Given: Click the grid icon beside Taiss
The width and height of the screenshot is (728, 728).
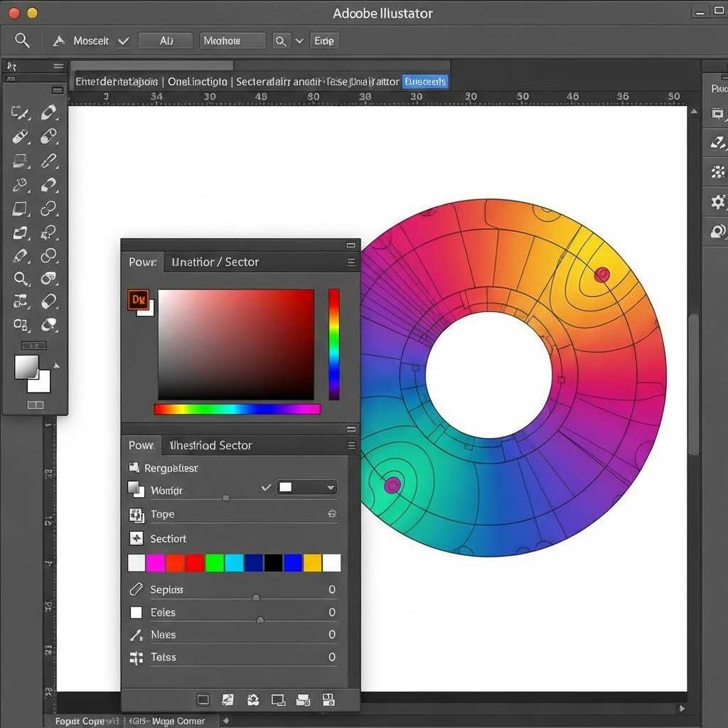Looking at the screenshot, I should tap(136, 658).
